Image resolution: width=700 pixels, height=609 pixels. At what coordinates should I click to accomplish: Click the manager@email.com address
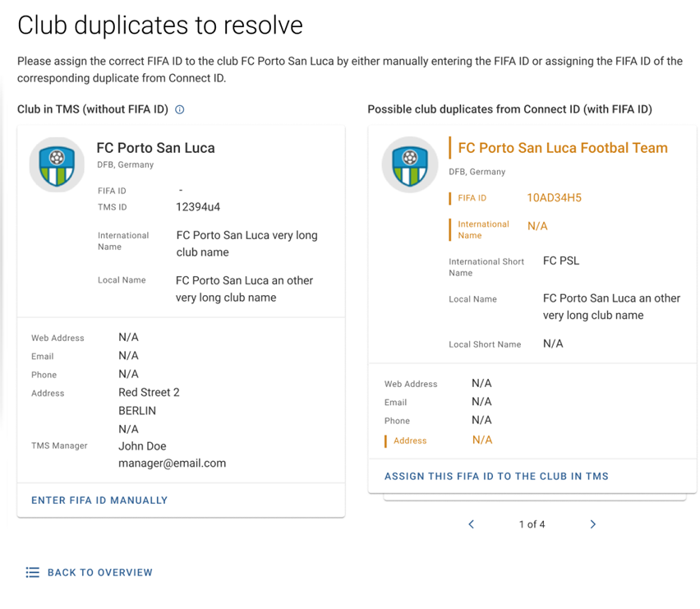click(173, 464)
